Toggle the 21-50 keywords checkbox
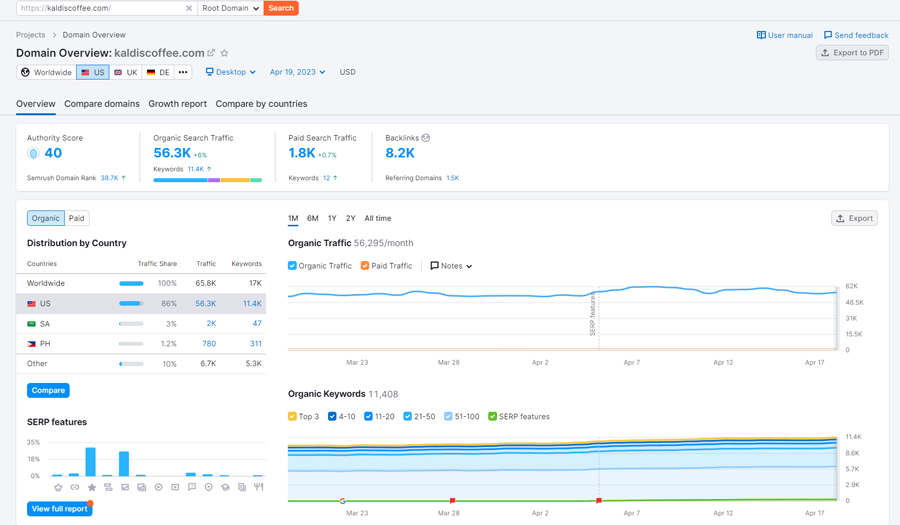The height and width of the screenshot is (525, 900). tap(407, 417)
